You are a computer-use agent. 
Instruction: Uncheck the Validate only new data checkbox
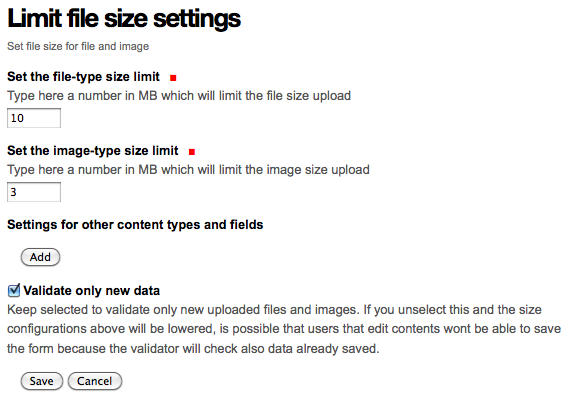click(x=14, y=291)
